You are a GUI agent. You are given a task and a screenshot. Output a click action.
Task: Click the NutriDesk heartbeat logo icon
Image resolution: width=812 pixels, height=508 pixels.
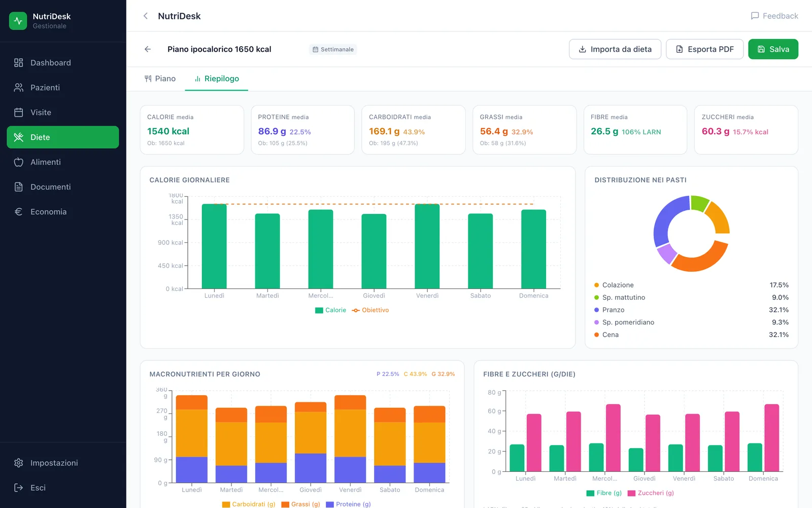click(x=18, y=21)
